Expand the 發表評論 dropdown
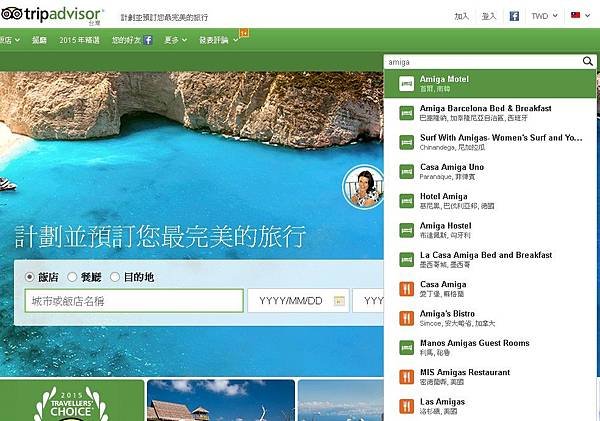600x421 pixels. pyautogui.click(x=218, y=40)
